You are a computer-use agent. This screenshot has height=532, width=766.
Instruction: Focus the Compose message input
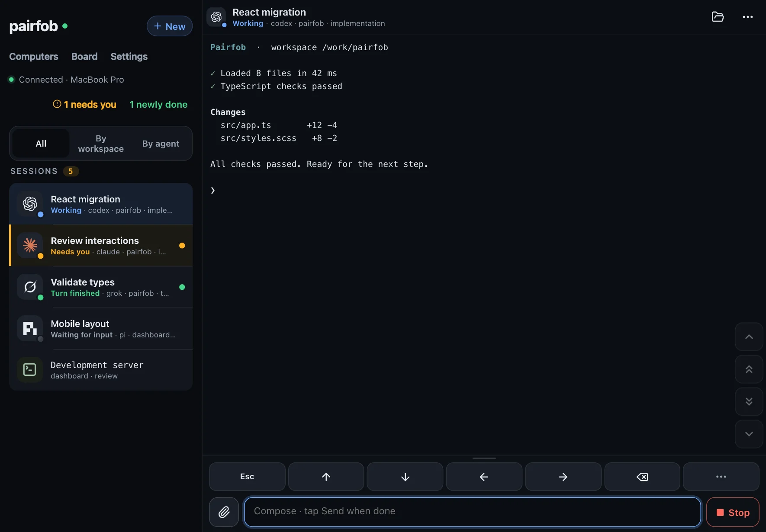pos(473,512)
